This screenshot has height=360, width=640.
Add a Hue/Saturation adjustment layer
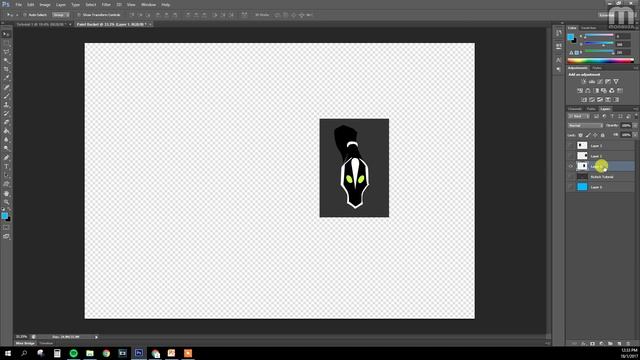(580, 91)
